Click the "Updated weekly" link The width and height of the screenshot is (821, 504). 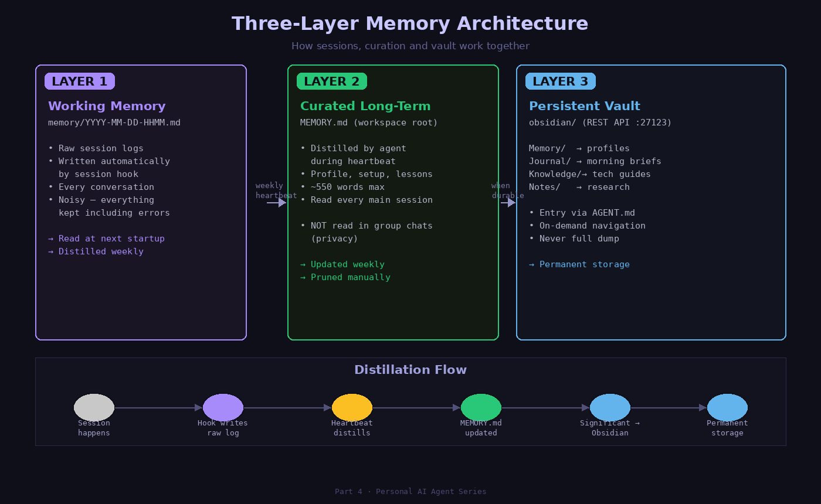[347, 264]
